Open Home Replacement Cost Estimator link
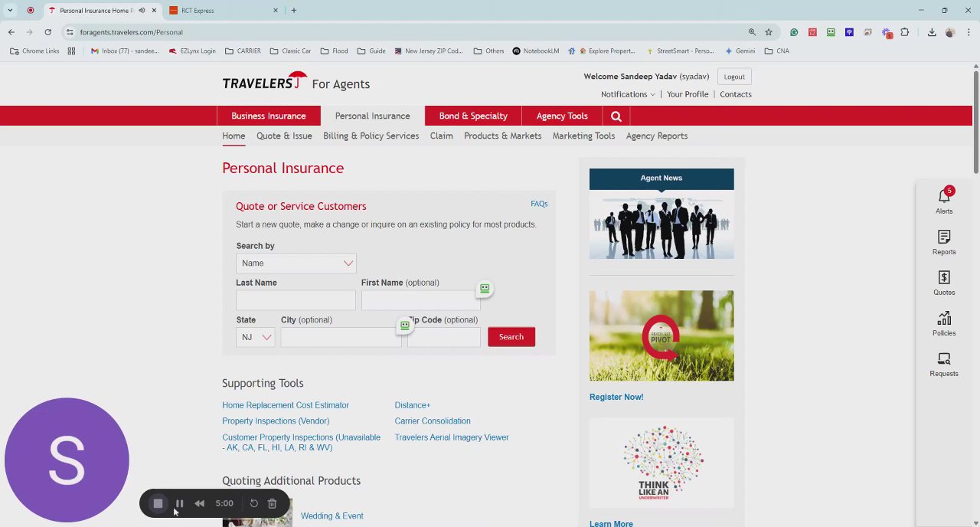The width and height of the screenshot is (980, 527). pos(286,405)
